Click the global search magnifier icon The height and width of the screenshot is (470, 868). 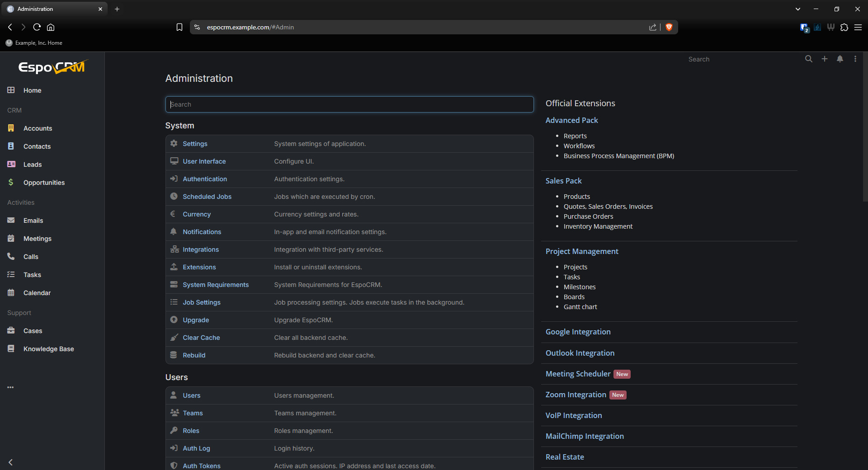[x=808, y=59]
